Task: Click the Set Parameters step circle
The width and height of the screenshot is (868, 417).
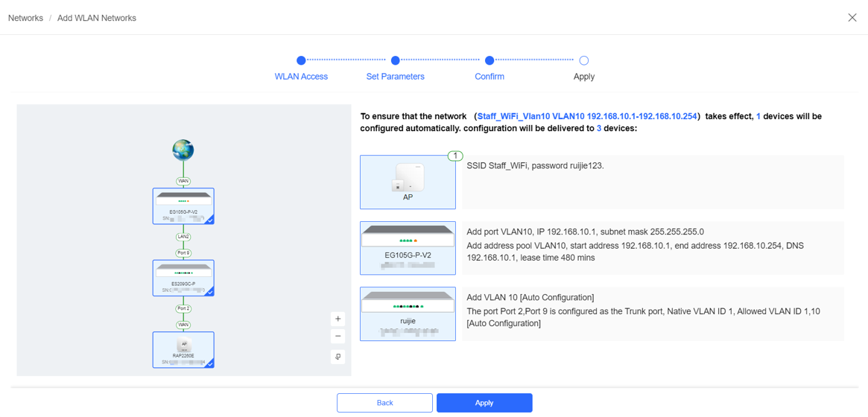Action: tap(395, 61)
